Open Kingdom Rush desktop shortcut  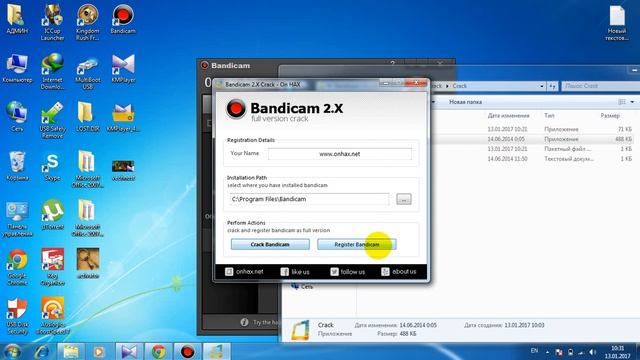(87, 22)
